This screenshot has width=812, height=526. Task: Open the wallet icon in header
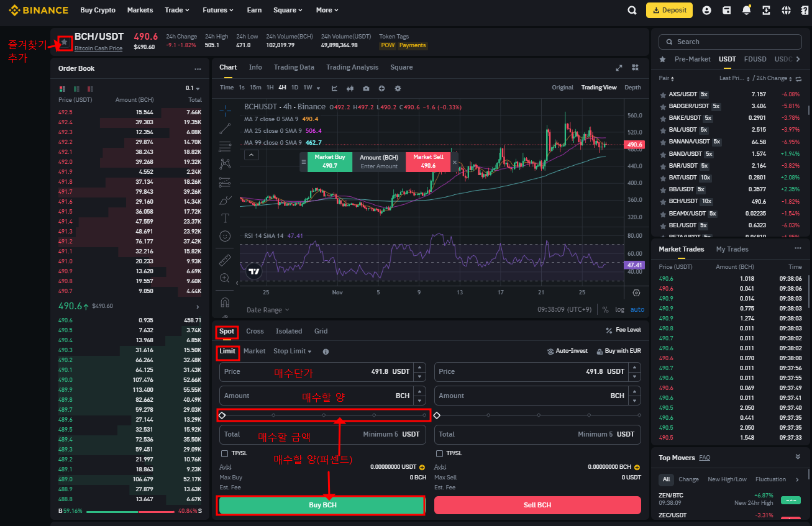[726, 10]
